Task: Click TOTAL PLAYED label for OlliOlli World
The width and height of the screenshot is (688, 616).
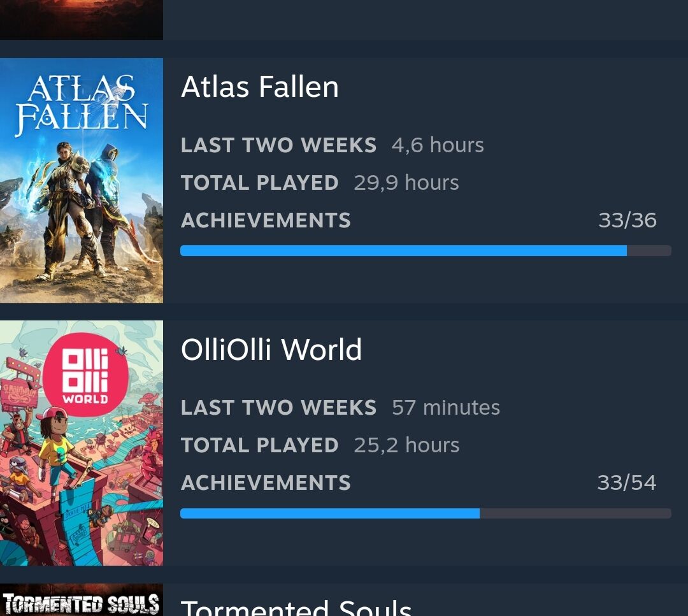Action: (259, 445)
